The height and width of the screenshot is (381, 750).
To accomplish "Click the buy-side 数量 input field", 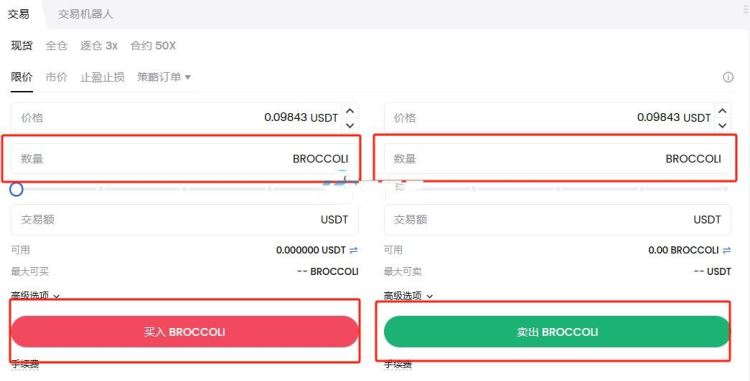I will coord(185,159).
